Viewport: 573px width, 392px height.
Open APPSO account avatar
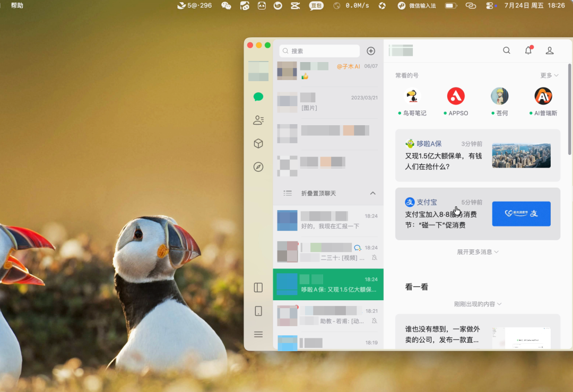coord(456,97)
